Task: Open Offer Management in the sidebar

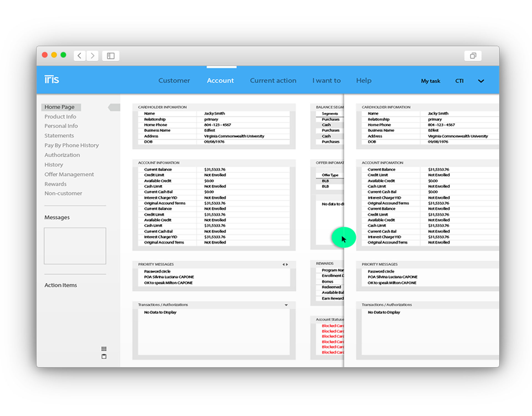Action: [69, 174]
